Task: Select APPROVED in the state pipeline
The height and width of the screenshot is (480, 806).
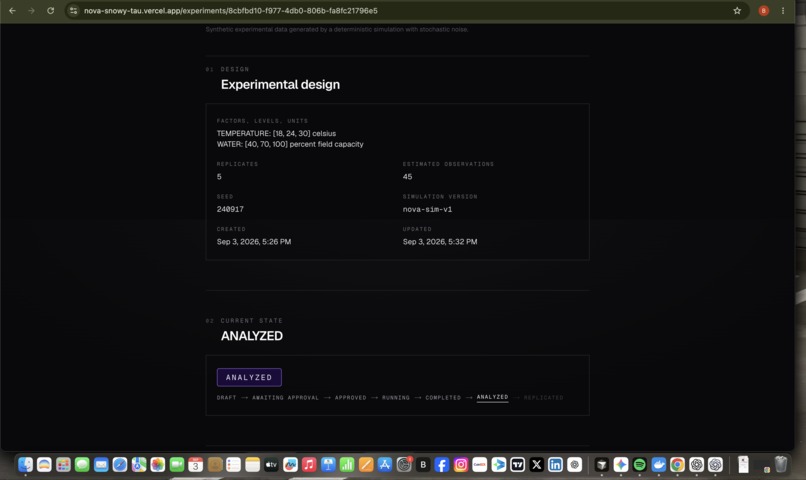Action: click(x=351, y=397)
